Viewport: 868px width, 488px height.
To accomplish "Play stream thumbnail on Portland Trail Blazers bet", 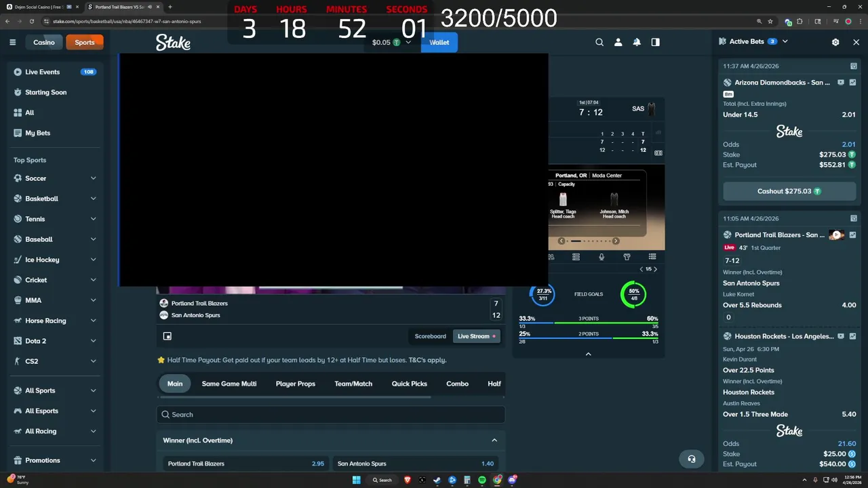I will pyautogui.click(x=837, y=235).
